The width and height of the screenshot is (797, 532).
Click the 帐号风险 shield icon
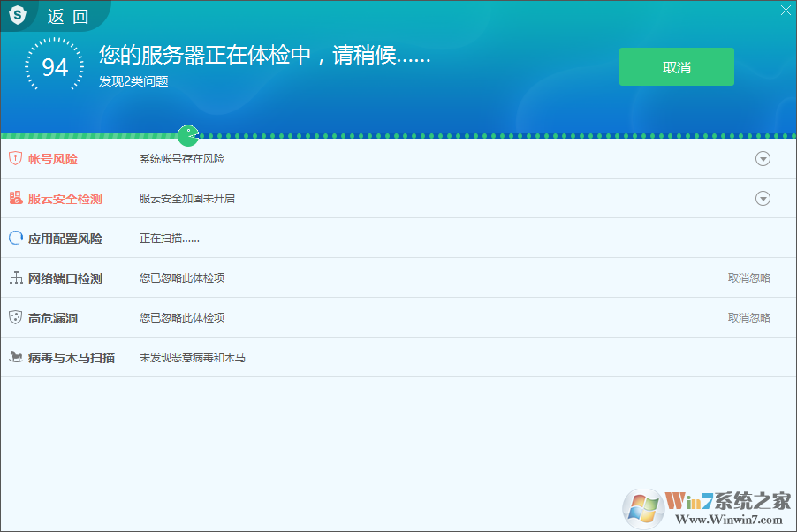(14, 158)
